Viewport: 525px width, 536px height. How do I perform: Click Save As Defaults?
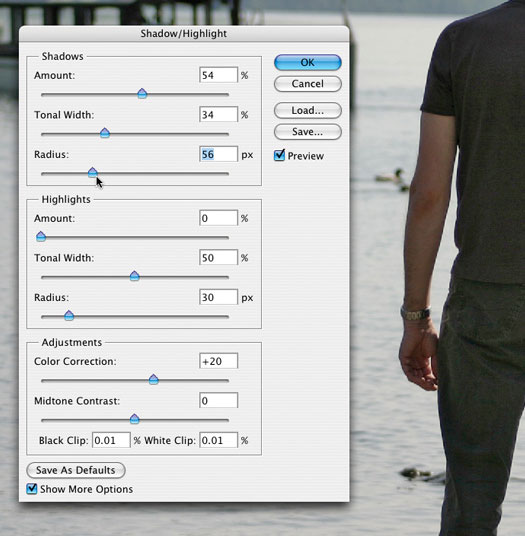pyautogui.click(x=76, y=470)
